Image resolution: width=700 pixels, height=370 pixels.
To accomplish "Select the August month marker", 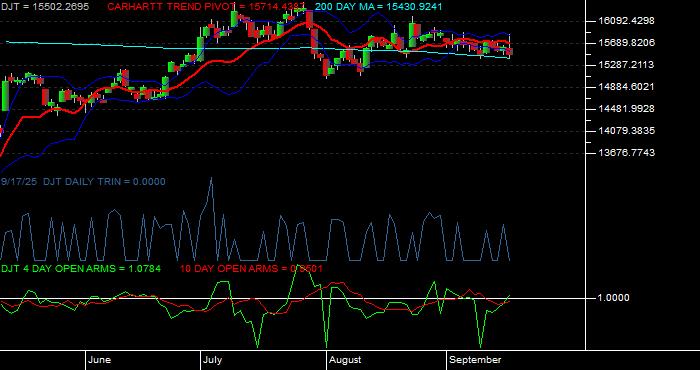I will 346,360.
